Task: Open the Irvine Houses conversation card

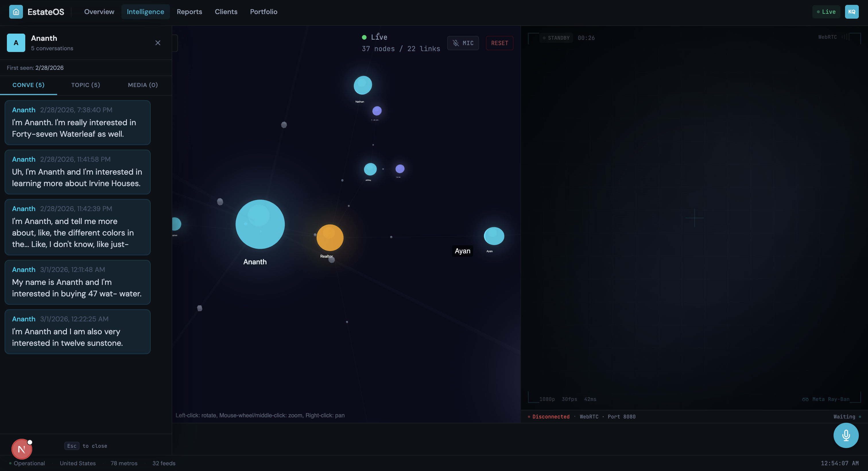Action: [x=77, y=172]
